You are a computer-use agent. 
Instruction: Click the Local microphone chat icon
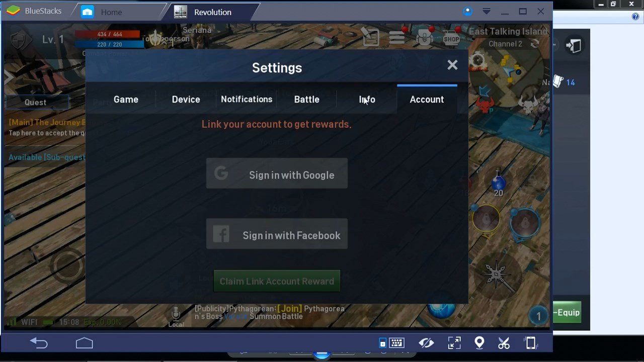tap(176, 317)
